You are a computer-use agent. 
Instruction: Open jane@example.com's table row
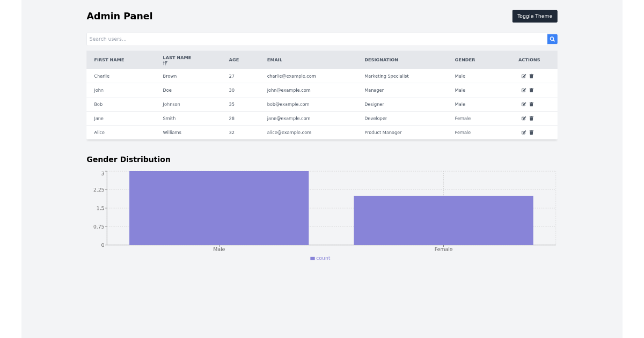coord(288,118)
